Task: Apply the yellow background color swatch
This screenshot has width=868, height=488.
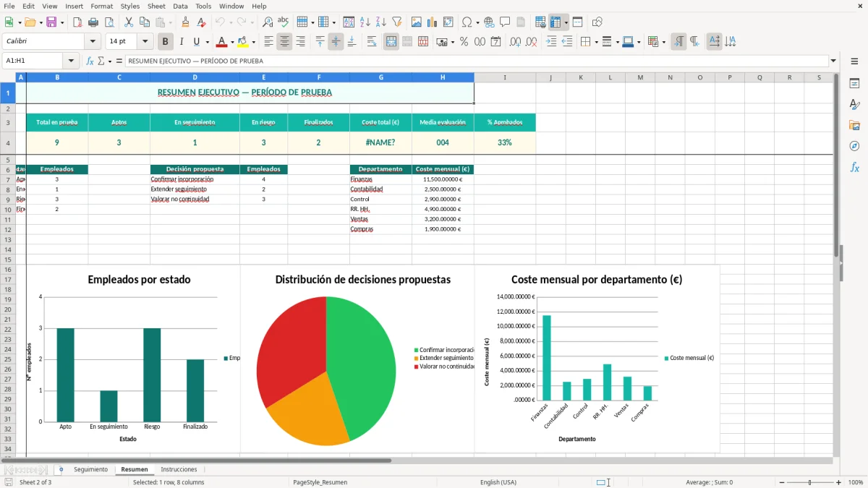Action: coord(243,42)
